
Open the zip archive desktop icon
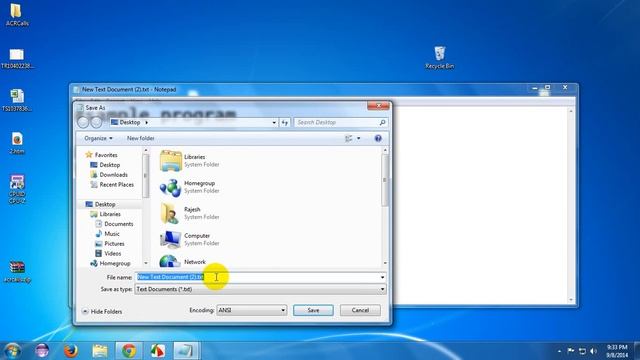point(17,272)
